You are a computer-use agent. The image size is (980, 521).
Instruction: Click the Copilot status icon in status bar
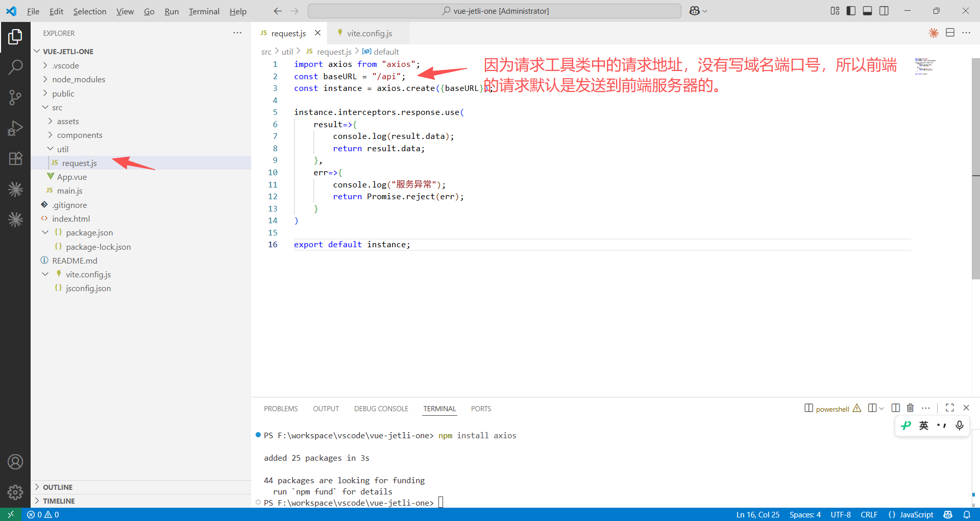948,514
